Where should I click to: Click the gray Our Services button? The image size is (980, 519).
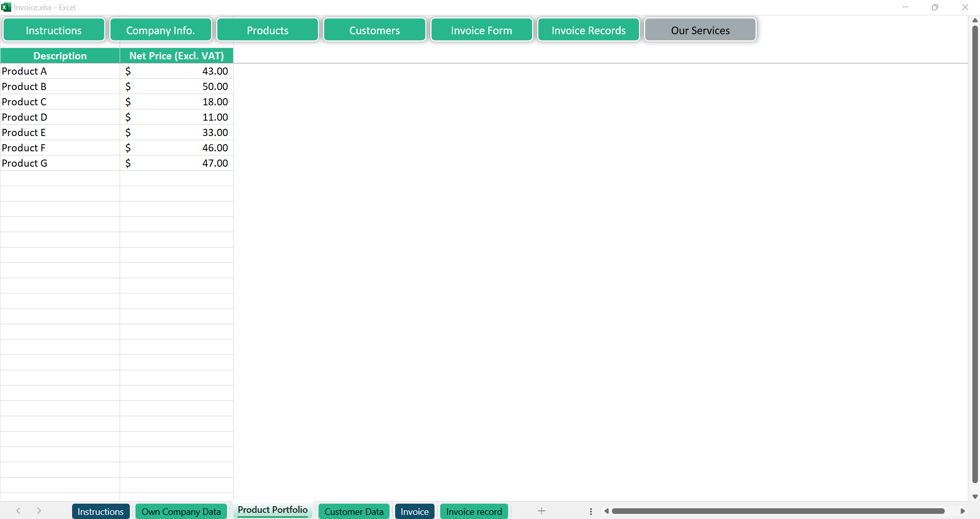pyautogui.click(x=700, y=30)
